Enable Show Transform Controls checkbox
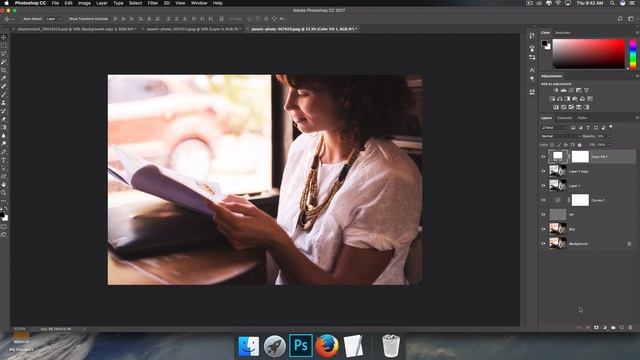Image resolution: width=640 pixels, height=360 pixels. [x=67, y=19]
